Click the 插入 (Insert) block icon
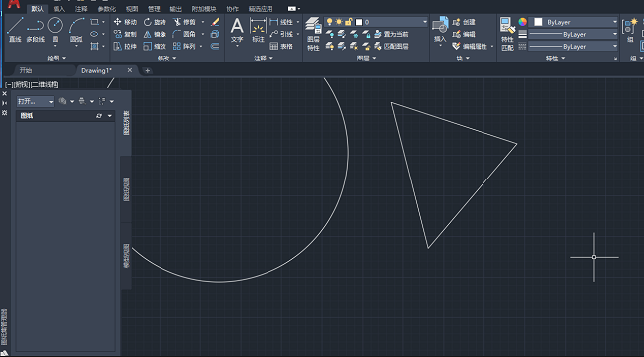Screen dimensions: 644x357 pos(440,29)
